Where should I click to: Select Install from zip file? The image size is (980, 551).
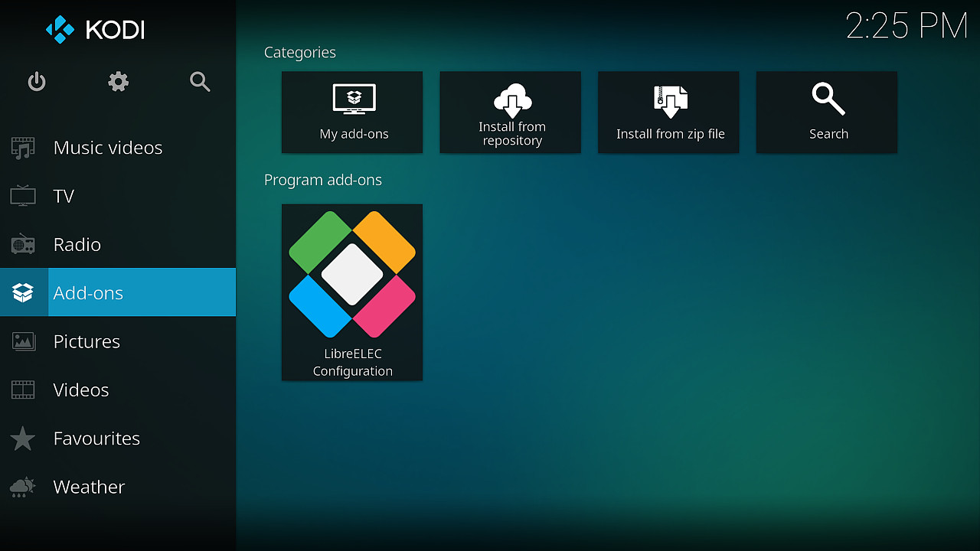coord(668,112)
